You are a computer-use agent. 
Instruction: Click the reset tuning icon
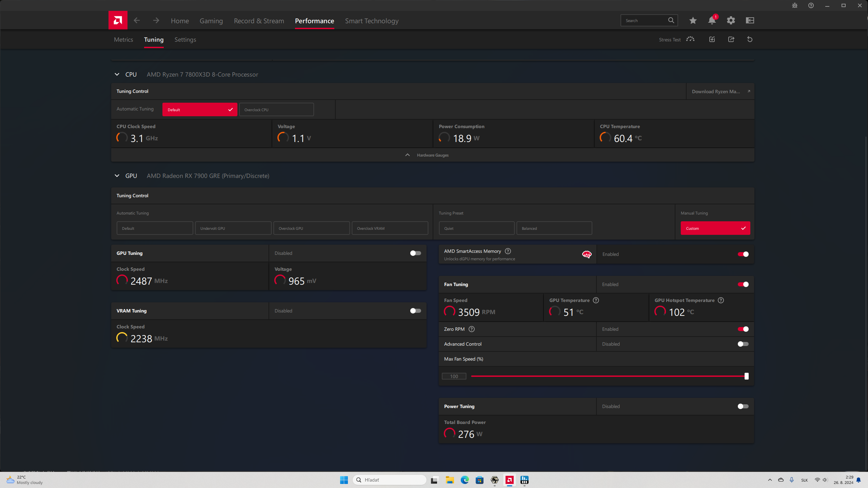click(750, 39)
